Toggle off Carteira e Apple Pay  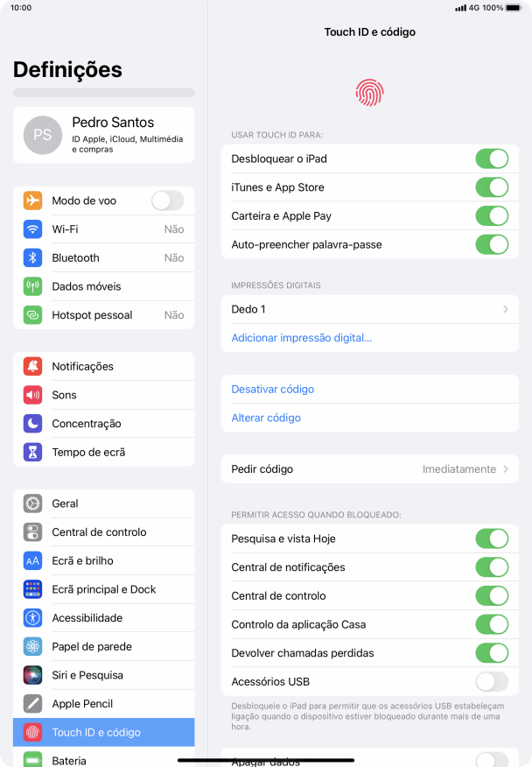[492, 215]
